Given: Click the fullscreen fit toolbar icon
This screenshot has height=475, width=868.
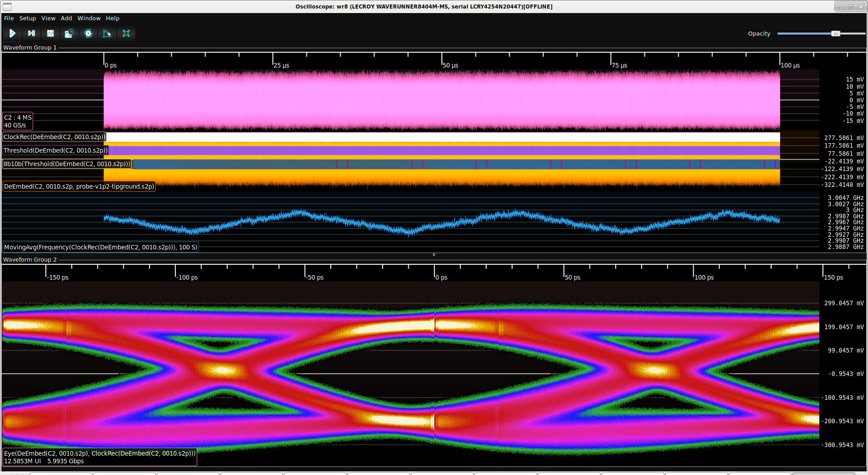Looking at the screenshot, I should click(x=126, y=33).
